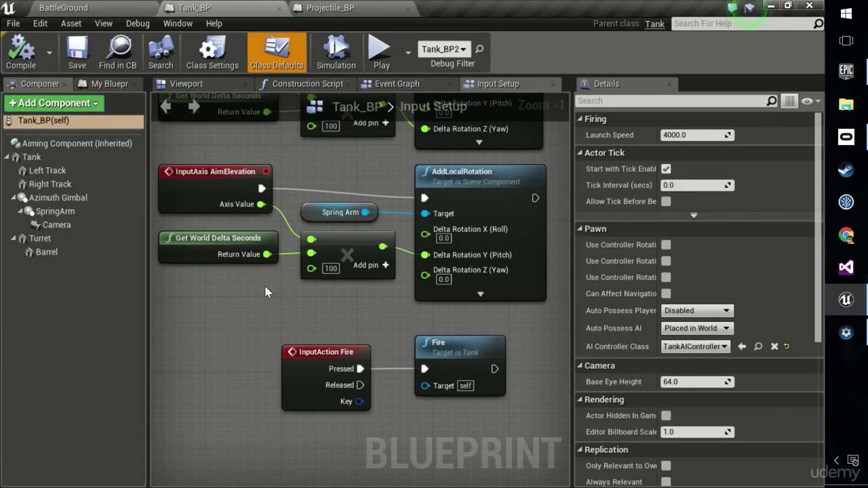Viewport: 868px width, 488px height.
Task: Open Steam from the taskbar
Action: click(x=846, y=169)
